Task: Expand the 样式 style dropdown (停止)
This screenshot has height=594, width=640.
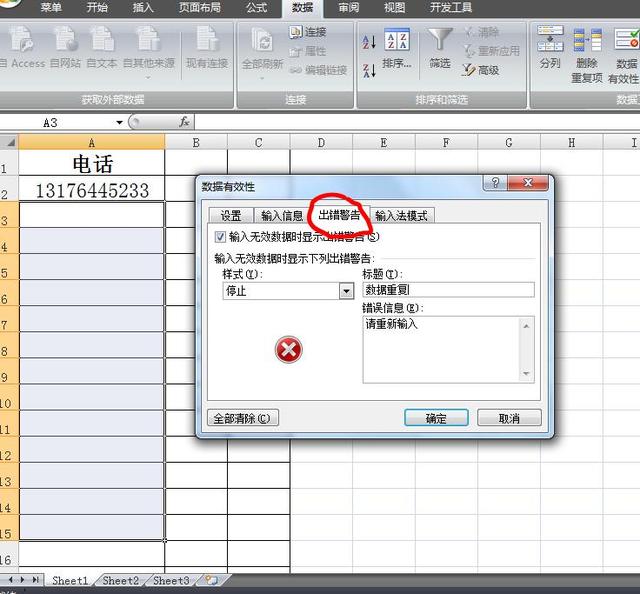Action: pyautogui.click(x=347, y=291)
